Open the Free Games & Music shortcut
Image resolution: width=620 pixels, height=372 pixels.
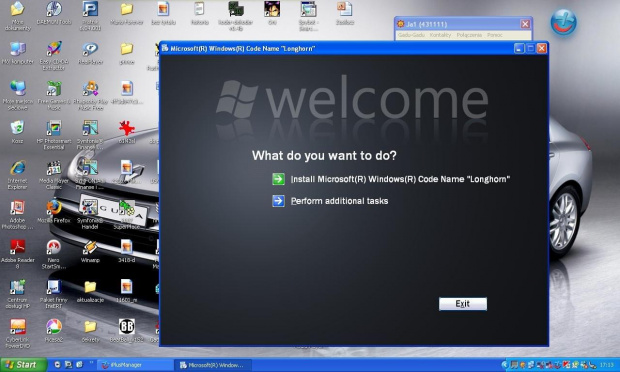tap(54, 95)
